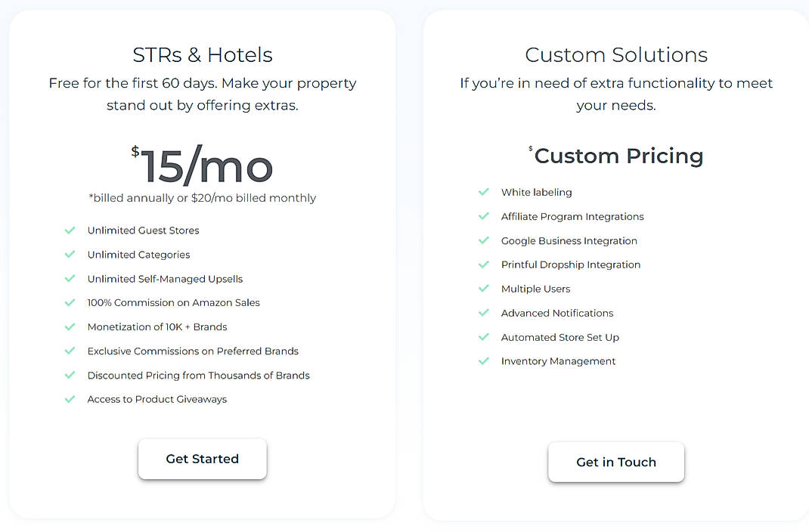809x532 pixels.
Task: Click the Custom Pricing label
Action: click(x=618, y=156)
